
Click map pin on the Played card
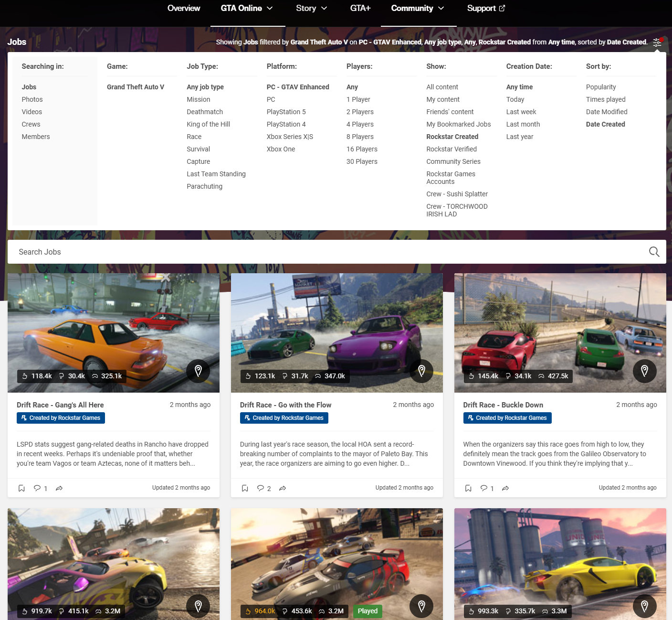click(x=421, y=606)
